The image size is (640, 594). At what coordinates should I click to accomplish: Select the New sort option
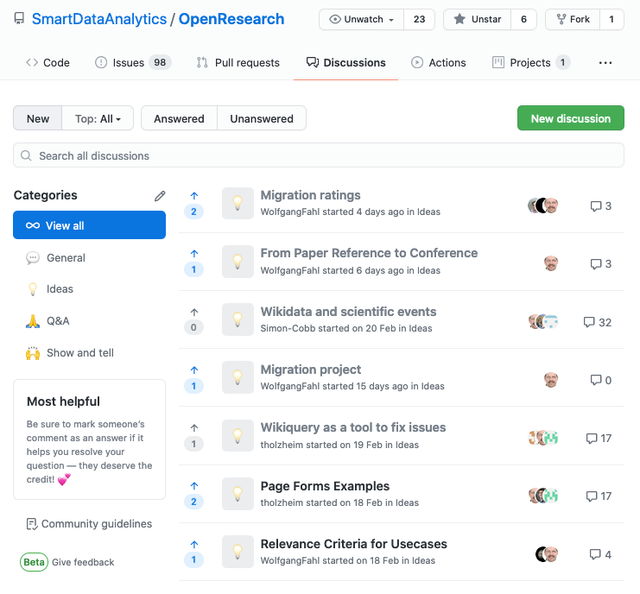tap(38, 118)
